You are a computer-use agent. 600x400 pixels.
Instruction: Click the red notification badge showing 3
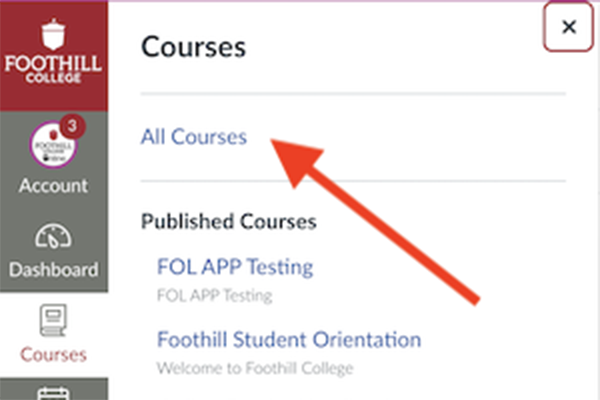pyautogui.click(x=72, y=127)
